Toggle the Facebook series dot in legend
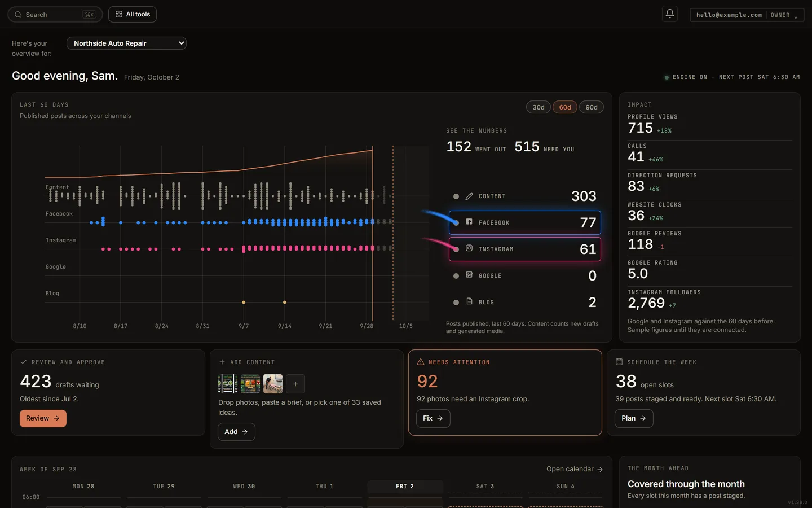Viewport: 812px width, 508px height. point(456,223)
